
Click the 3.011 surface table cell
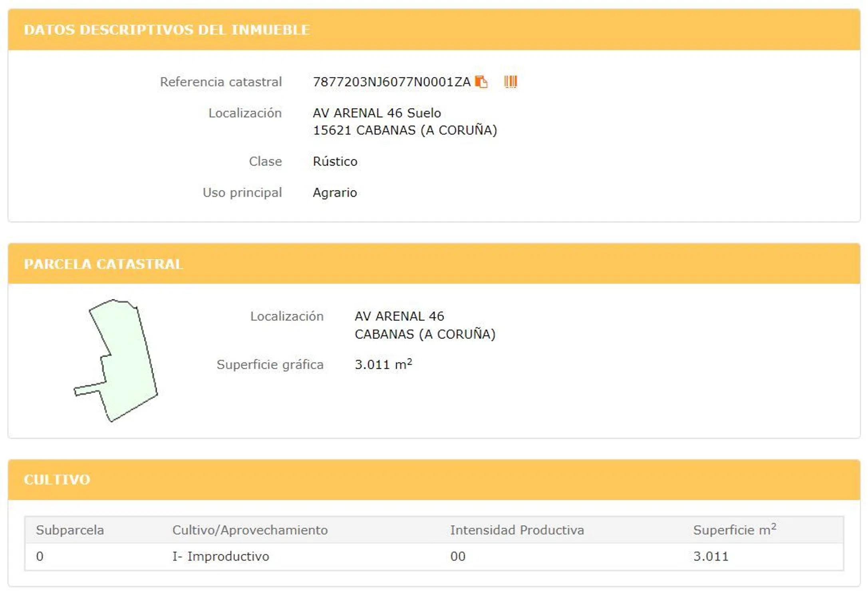click(x=711, y=557)
